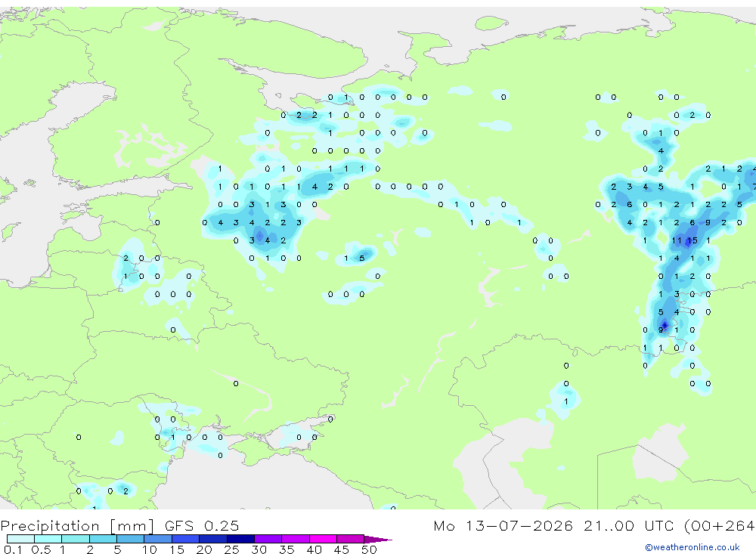Click the lightest 0.1 mm legend swatch
The height and width of the screenshot is (554, 756).
click(20, 539)
